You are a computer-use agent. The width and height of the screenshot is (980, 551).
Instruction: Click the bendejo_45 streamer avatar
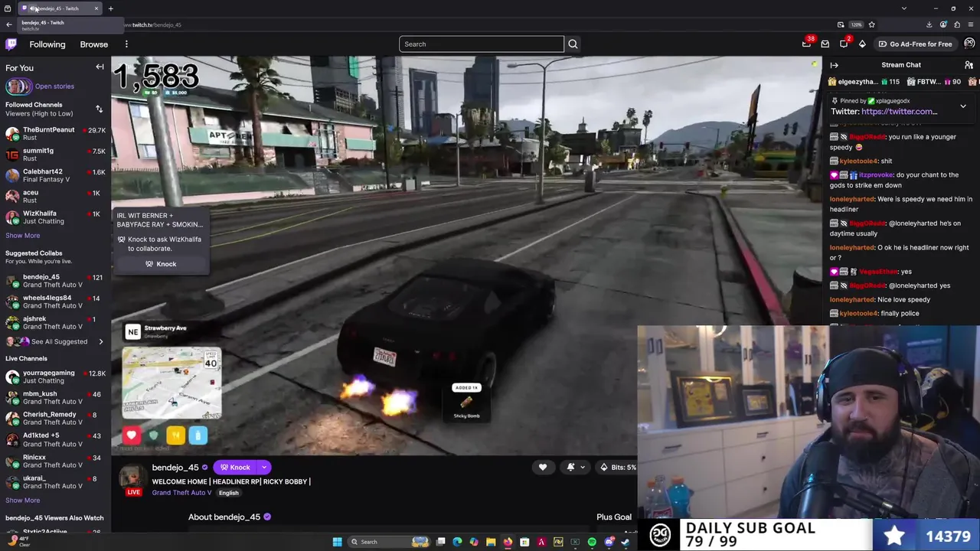[x=133, y=478]
